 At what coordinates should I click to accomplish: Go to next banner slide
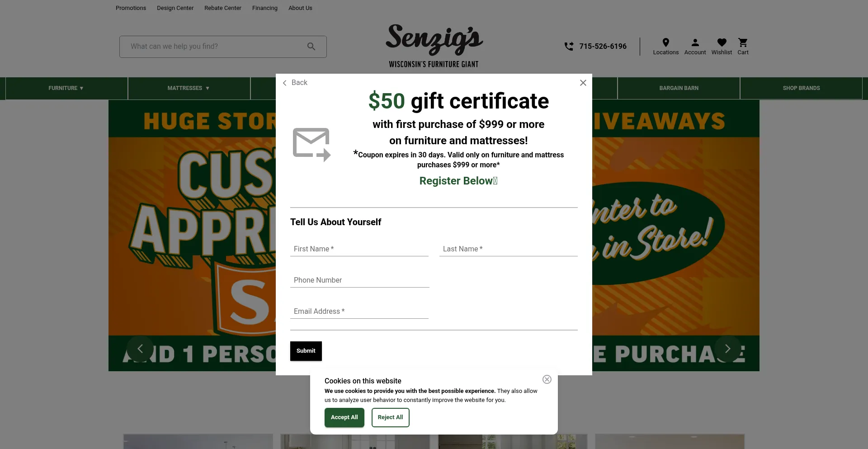click(727, 349)
